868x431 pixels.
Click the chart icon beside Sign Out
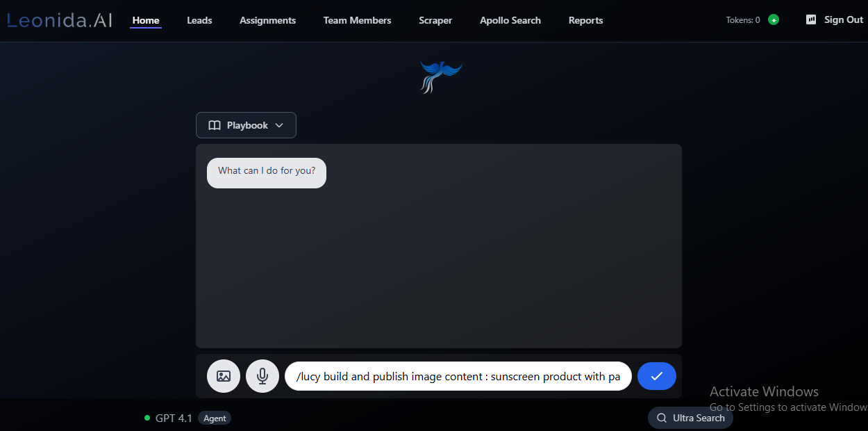tap(811, 19)
